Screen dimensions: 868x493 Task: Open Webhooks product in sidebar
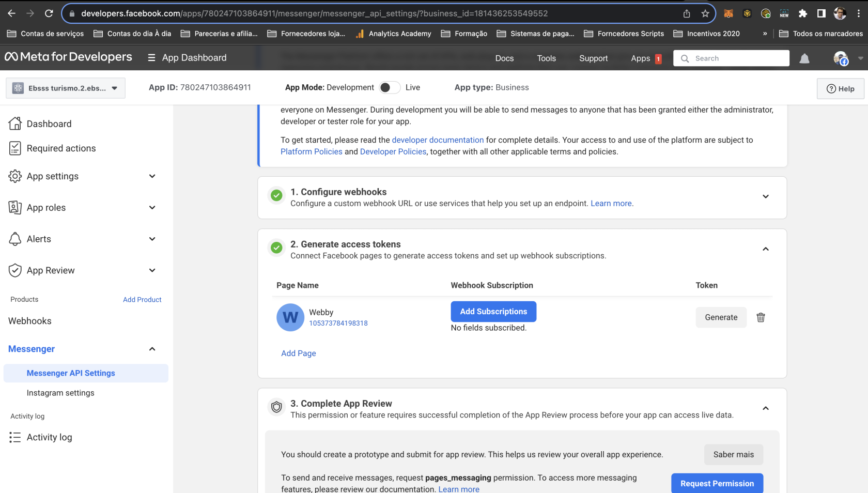click(x=30, y=321)
